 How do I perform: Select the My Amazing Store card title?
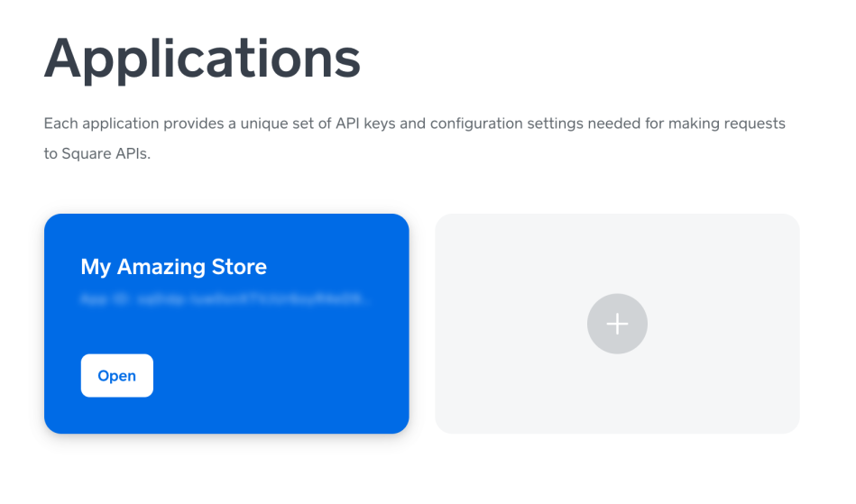[173, 267]
